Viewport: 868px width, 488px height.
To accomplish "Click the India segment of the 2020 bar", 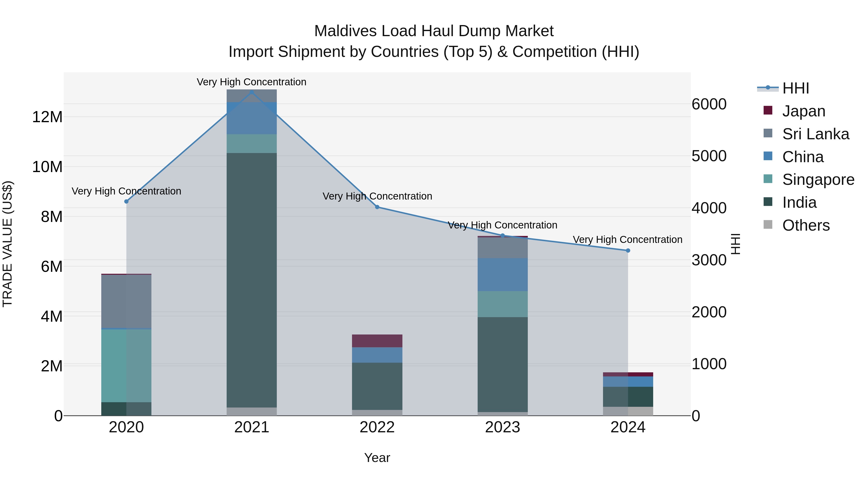I will [126, 409].
